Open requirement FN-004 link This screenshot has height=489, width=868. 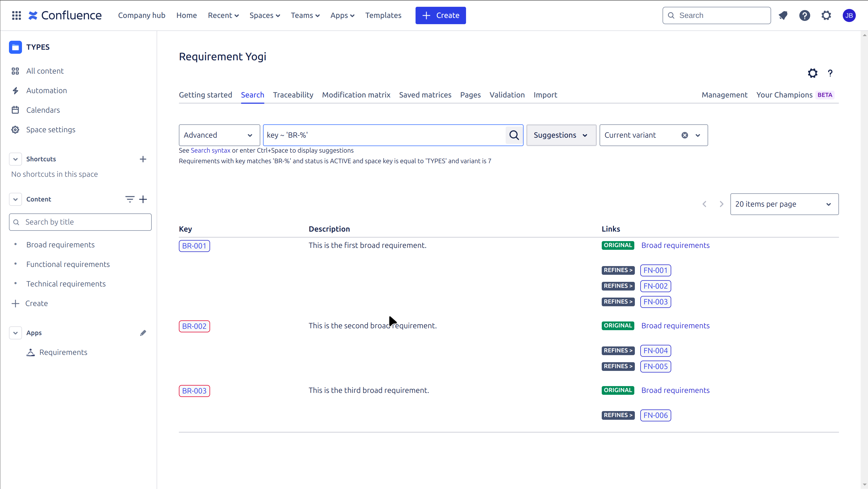(x=655, y=351)
